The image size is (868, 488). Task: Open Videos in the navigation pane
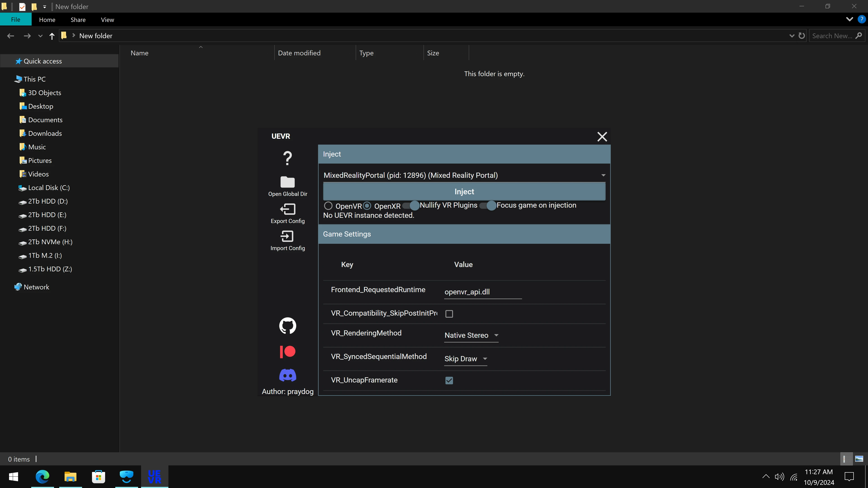point(38,174)
